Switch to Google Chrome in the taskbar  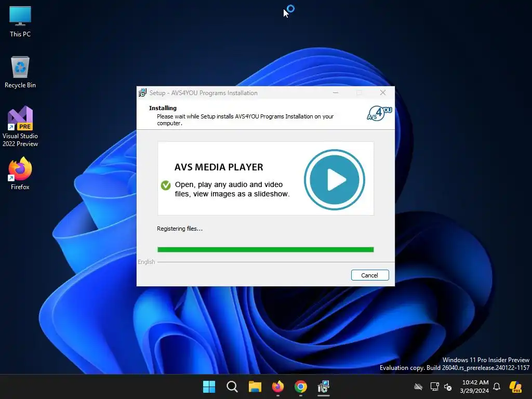click(301, 387)
